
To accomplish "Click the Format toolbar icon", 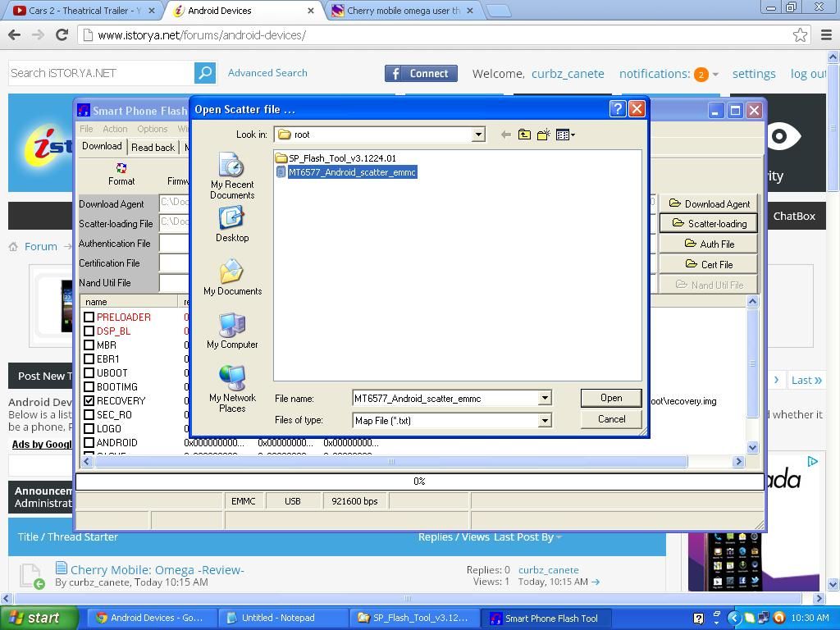I will coord(121,174).
